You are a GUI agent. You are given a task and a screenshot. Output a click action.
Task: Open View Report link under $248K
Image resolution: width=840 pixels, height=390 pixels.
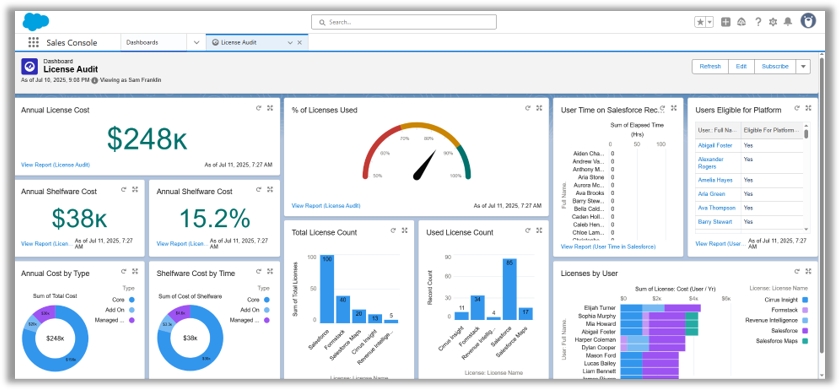[55, 165]
